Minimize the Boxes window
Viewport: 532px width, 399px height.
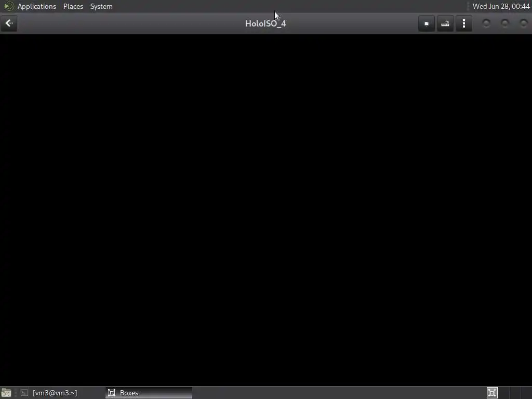pyautogui.click(x=486, y=23)
